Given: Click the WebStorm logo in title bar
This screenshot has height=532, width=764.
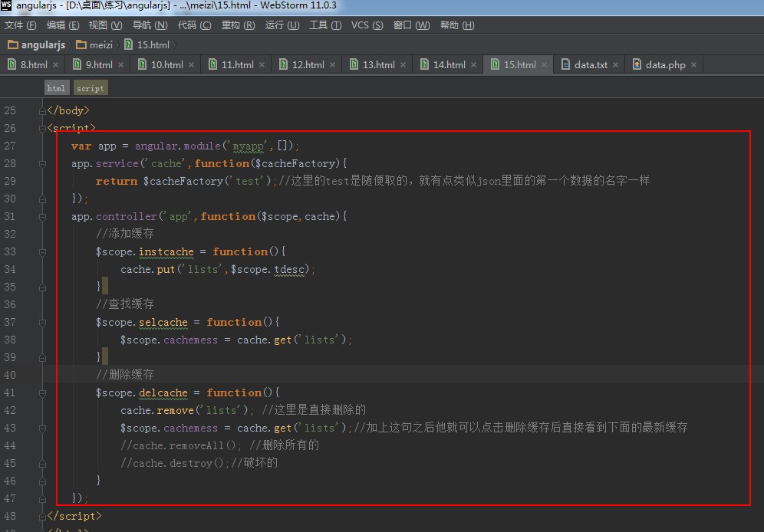Looking at the screenshot, I should click(6, 5).
